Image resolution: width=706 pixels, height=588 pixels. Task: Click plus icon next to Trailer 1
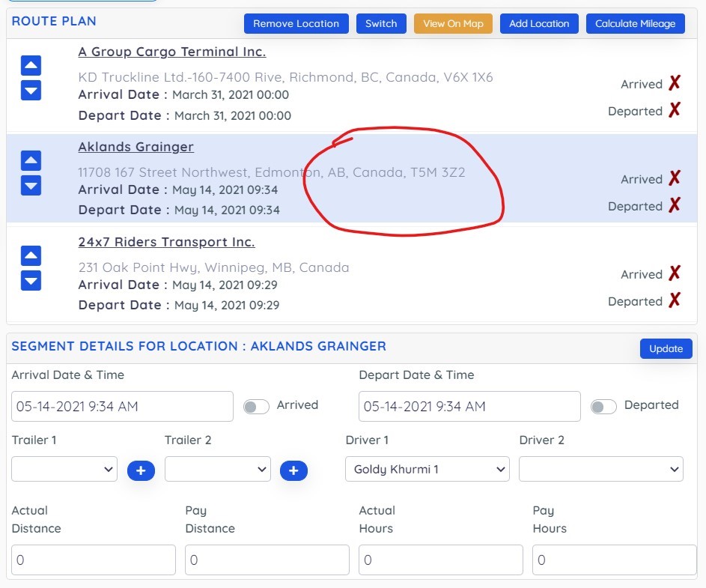tap(141, 470)
